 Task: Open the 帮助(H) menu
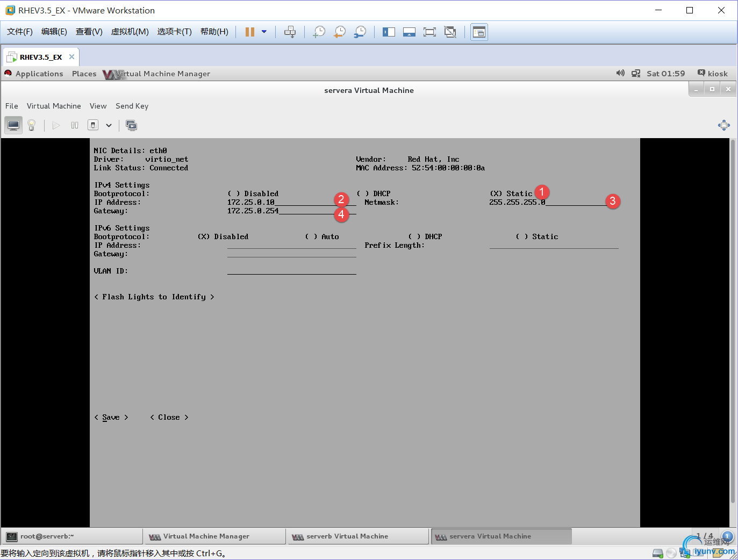[214, 32]
